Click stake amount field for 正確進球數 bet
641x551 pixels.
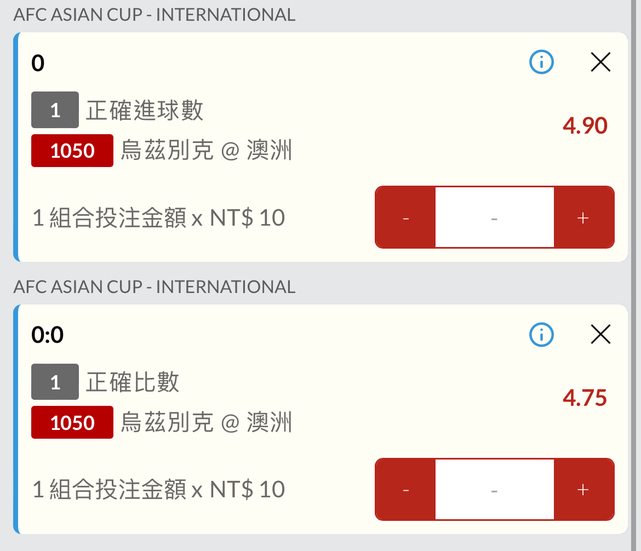click(x=494, y=217)
